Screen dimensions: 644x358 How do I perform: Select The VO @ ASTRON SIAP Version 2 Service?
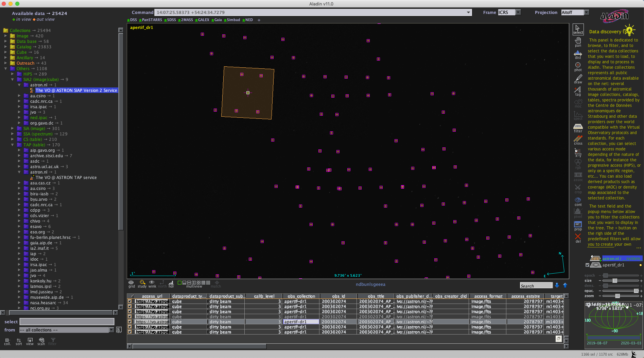[76, 90]
